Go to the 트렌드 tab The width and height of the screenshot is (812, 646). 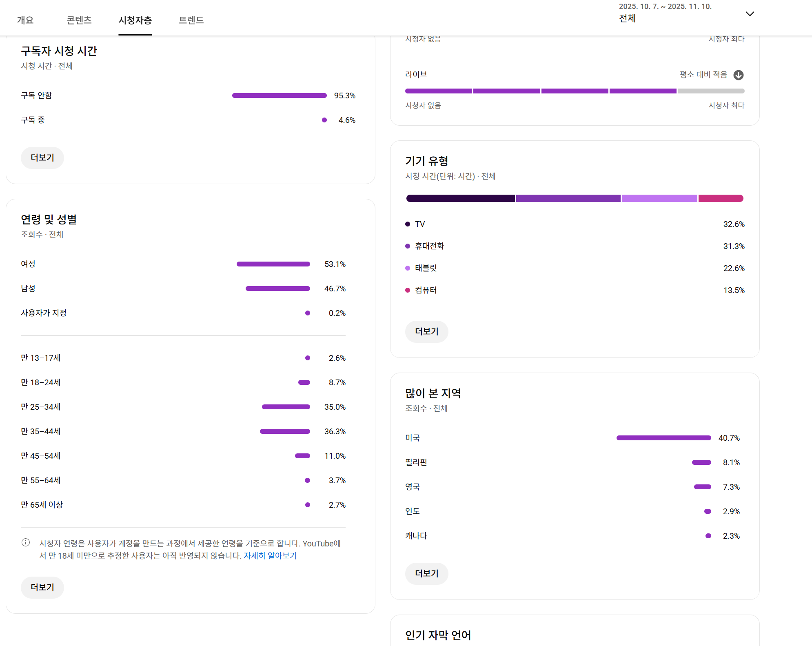coord(191,20)
